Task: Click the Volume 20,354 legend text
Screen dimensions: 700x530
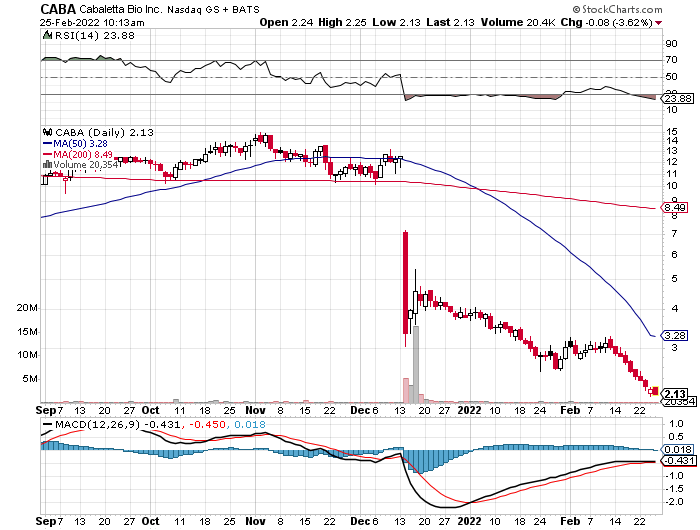Action: pos(86,165)
